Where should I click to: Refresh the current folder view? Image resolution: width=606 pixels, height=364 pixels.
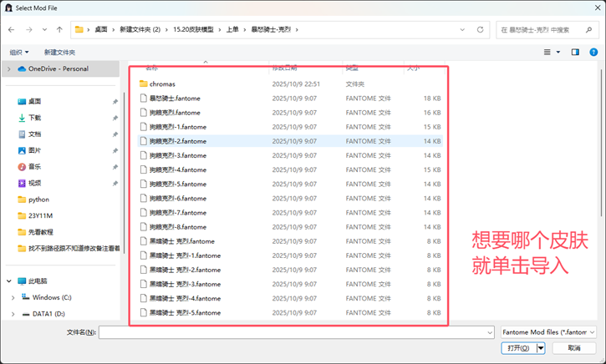tap(480, 30)
